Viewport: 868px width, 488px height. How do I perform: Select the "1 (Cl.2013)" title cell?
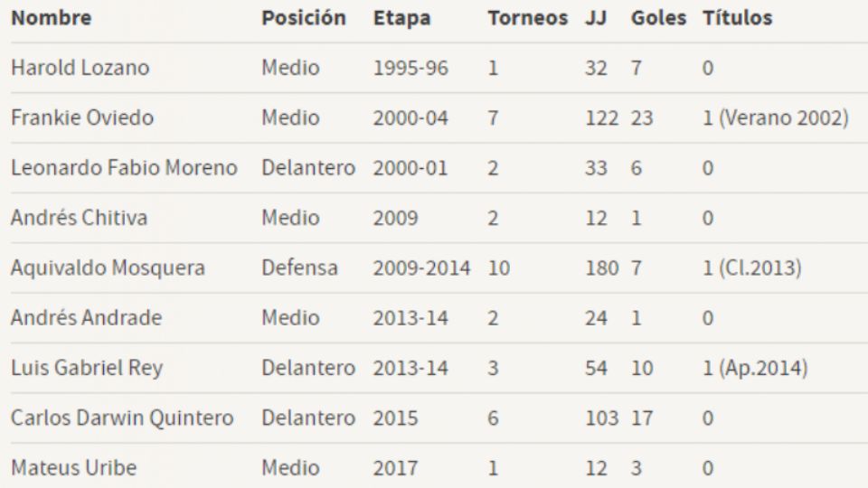point(751,268)
